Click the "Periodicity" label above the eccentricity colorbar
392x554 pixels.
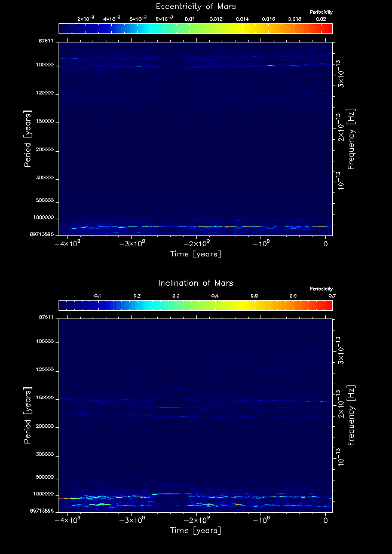(321, 12)
